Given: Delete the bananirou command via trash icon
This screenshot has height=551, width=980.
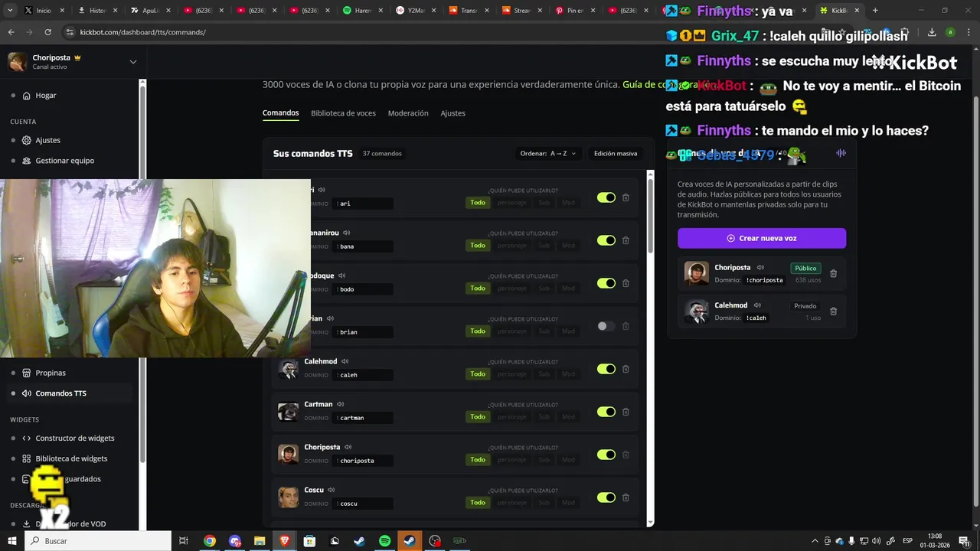Looking at the screenshot, I should coord(626,240).
